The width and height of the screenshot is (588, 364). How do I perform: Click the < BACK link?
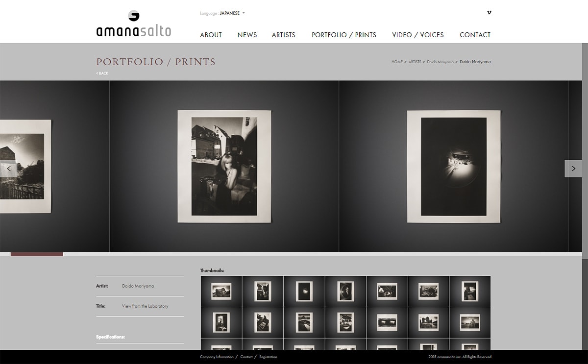click(102, 73)
